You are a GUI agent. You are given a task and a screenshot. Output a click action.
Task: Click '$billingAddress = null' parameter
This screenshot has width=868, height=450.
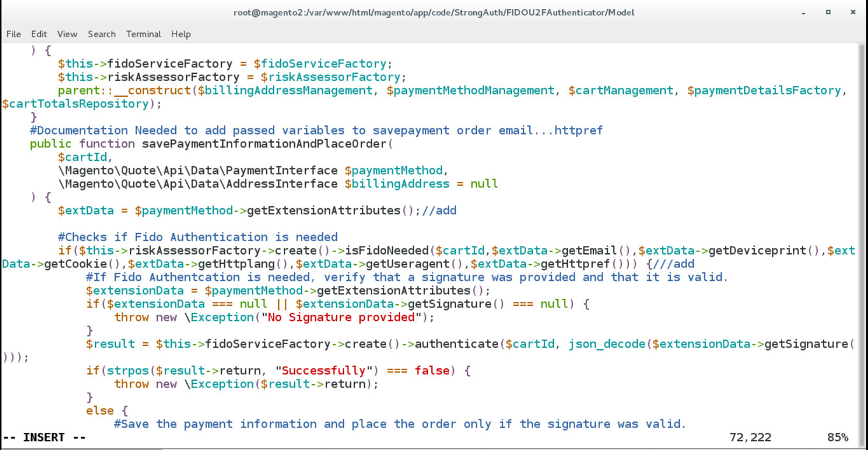pos(421,184)
